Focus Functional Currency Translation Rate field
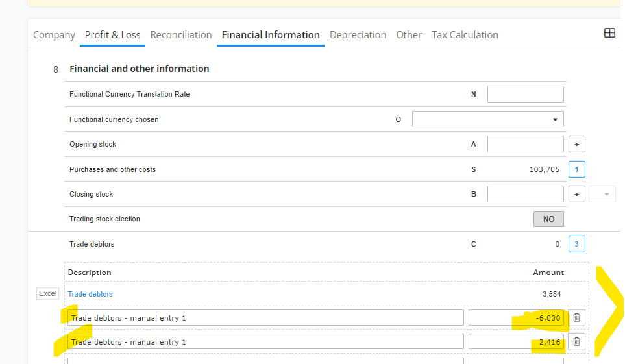This screenshot has width=625, height=364. click(x=525, y=94)
